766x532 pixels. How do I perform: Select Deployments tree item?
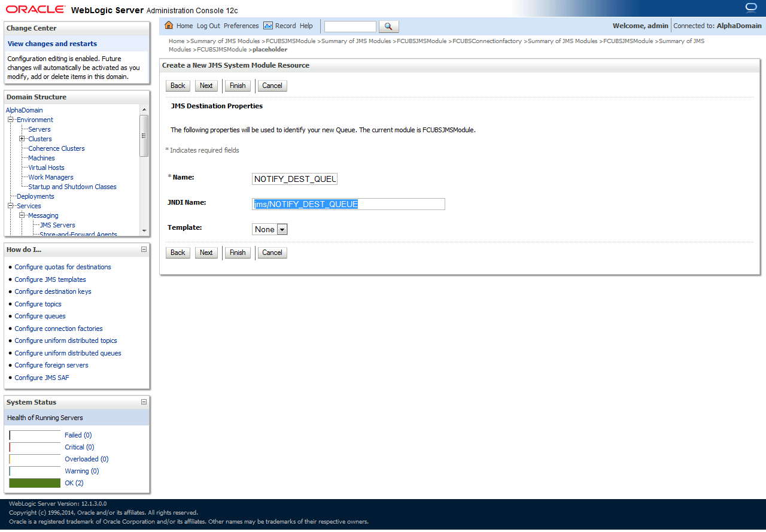click(35, 196)
